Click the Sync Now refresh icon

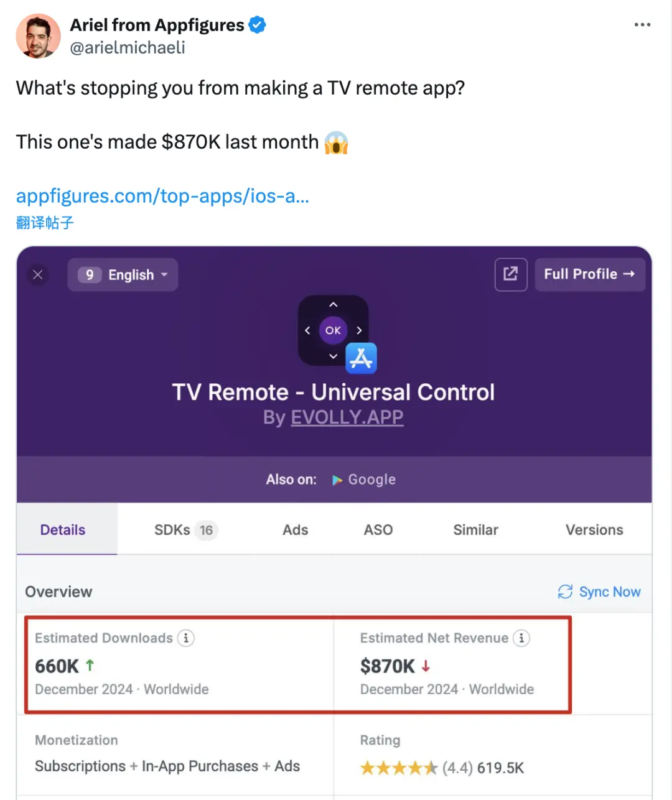565,592
